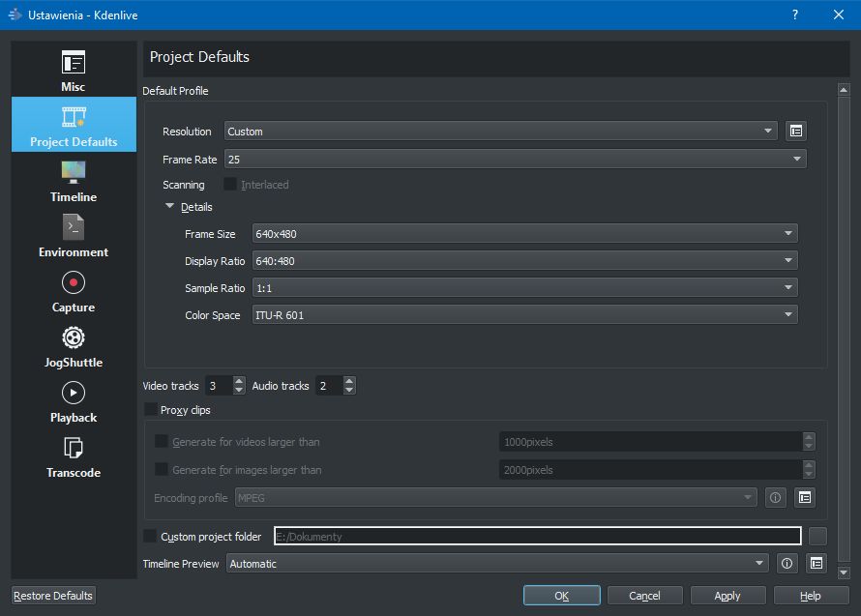
Task: Close the Ustawienia dialog window
Action: tap(839, 15)
